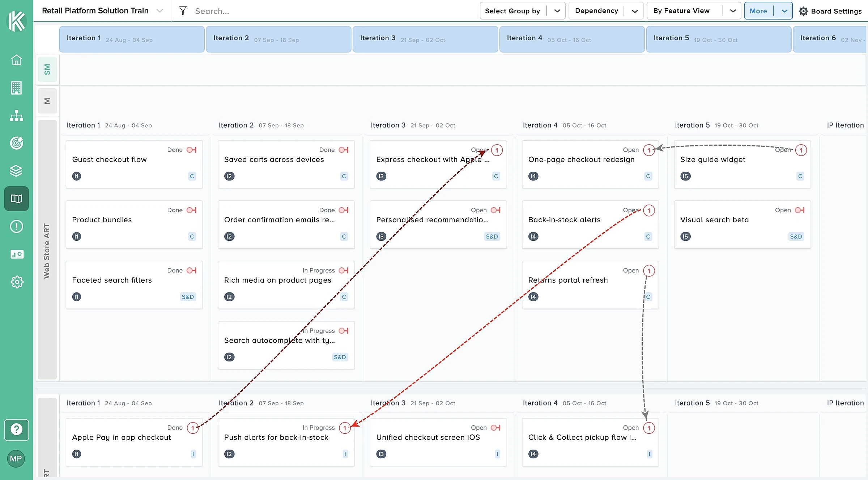Open the hierarchy tree icon in sidebar
This screenshot has width=868, height=480.
pos(17,116)
